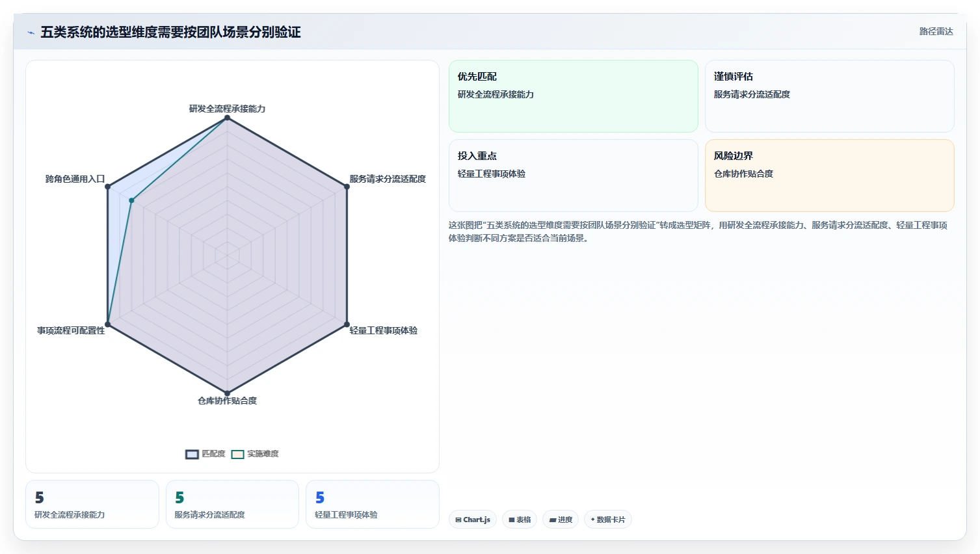Click the 研发全流程承接能力 radar axis label
This screenshot has width=980, height=554.
coord(227,109)
